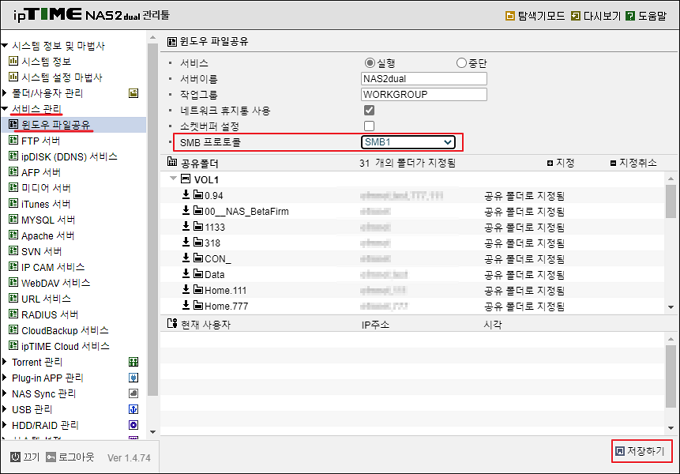680x474 pixels.
Task: Click the NAS Sync 관리 icon
Action: pyautogui.click(x=134, y=393)
